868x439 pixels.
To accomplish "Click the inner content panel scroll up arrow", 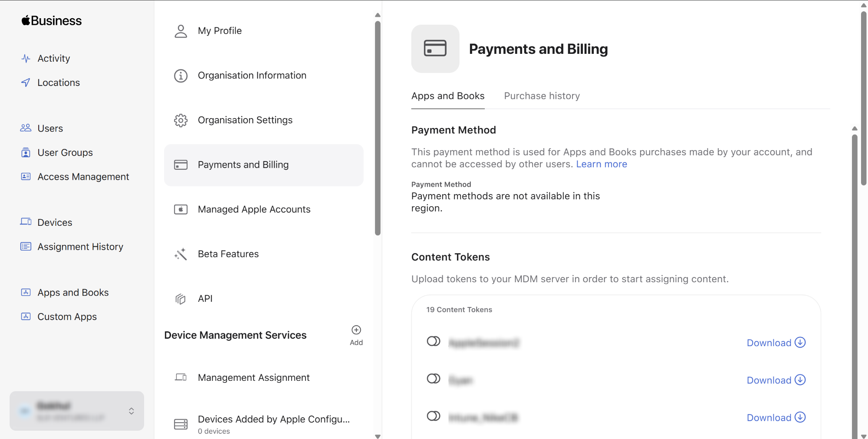I will (x=855, y=129).
